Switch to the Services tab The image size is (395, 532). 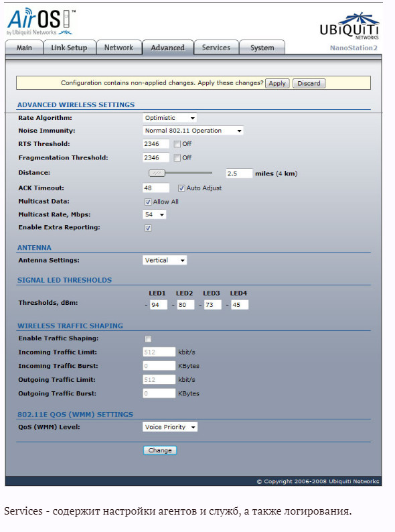coord(216,48)
